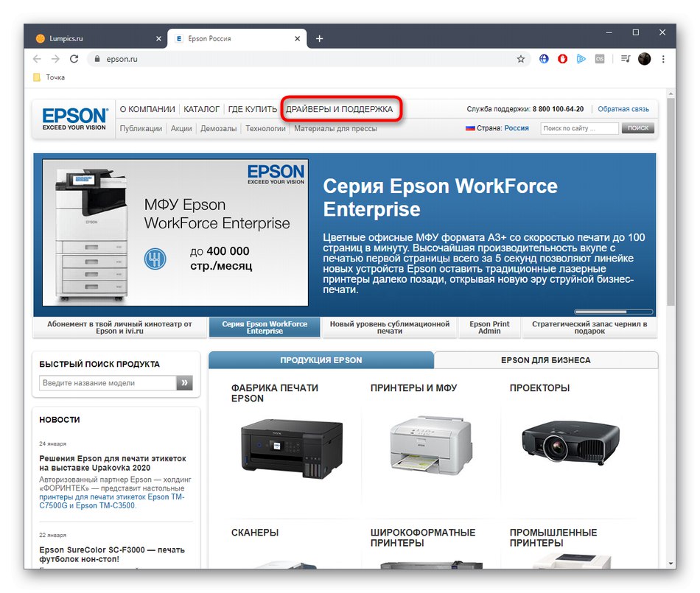Switch to the EPSON ДЛЯ БИЗНЕСА tab
The image size is (700, 593).
546,360
